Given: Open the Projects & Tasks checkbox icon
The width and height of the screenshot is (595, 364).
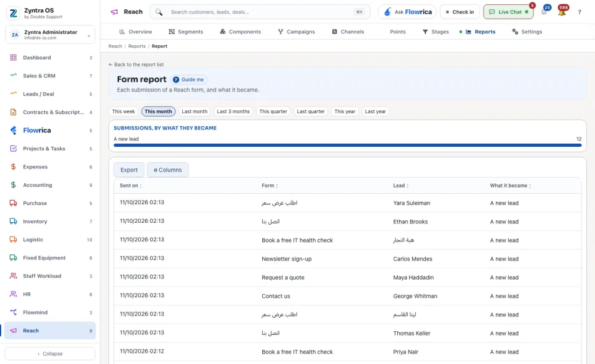Looking at the screenshot, I should tap(13, 148).
